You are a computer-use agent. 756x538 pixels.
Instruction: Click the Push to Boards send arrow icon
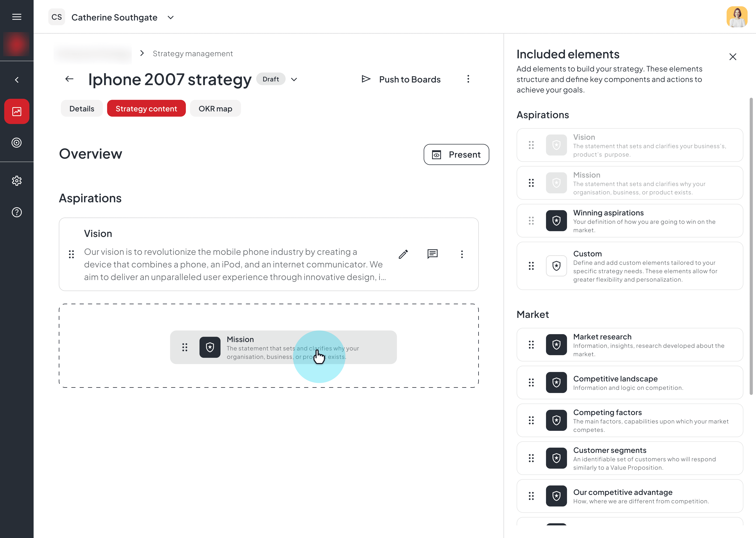point(366,79)
